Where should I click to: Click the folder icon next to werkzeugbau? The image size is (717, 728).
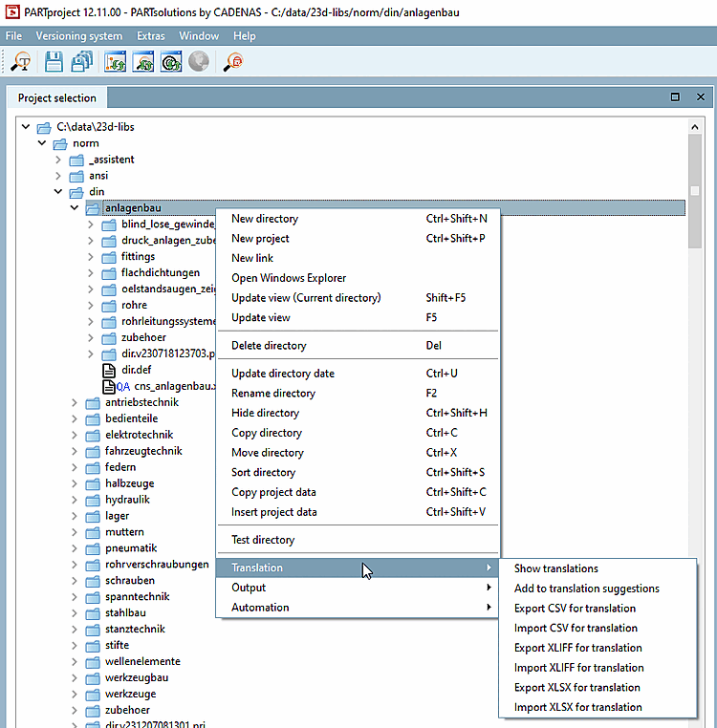tap(93, 678)
